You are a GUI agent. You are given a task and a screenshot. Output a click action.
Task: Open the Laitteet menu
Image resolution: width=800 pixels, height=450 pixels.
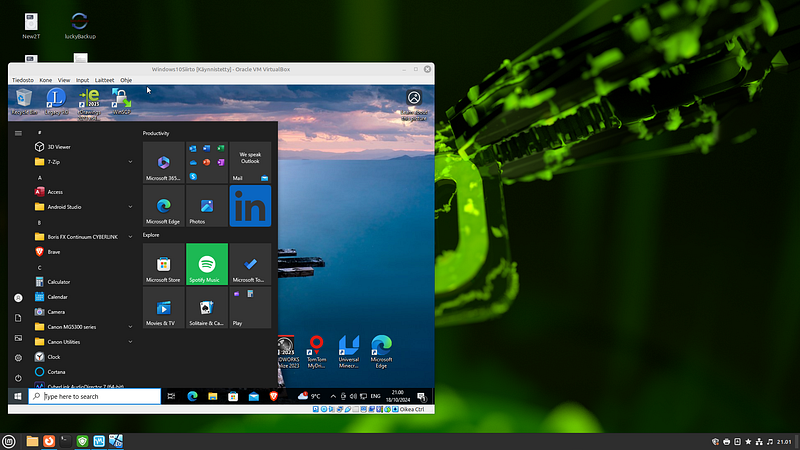tap(104, 80)
